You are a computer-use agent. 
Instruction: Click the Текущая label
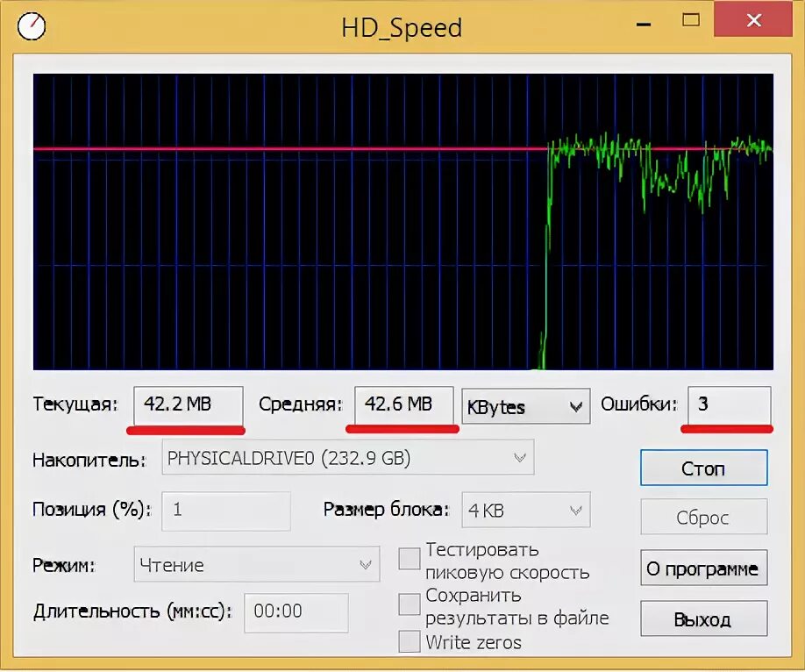pos(75,404)
